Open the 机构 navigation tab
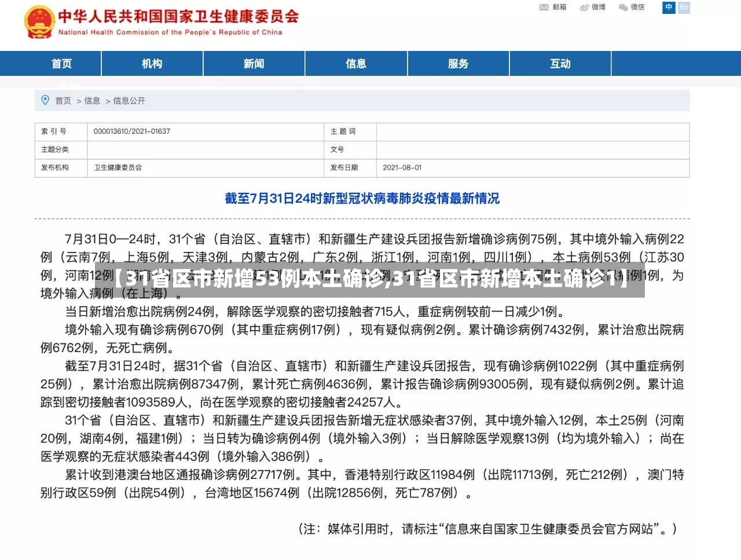The image size is (741, 560). coord(152,64)
